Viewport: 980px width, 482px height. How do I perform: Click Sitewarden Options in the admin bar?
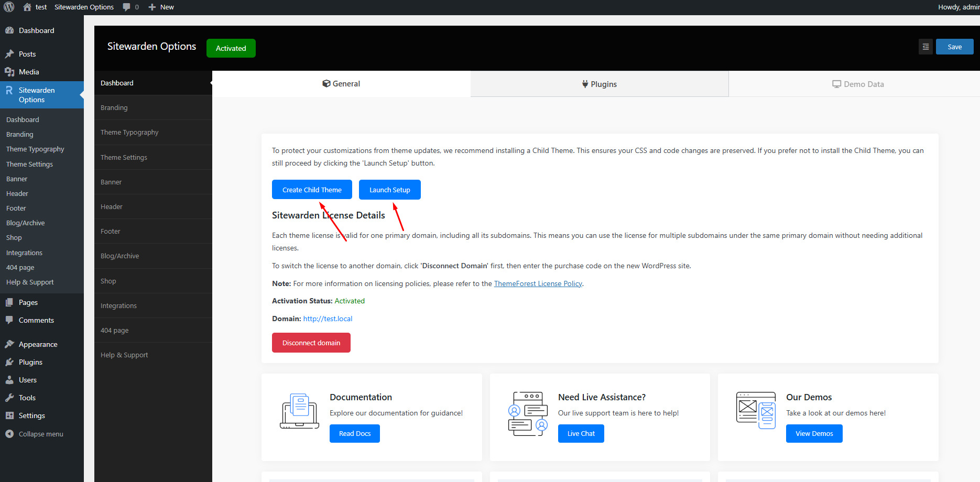84,7
